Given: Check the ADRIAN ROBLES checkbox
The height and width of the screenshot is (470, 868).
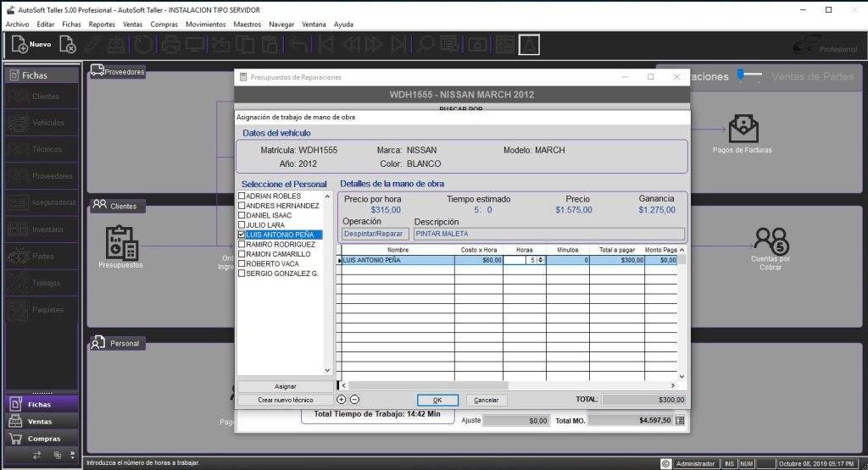Looking at the screenshot, I should pos(242,196).
